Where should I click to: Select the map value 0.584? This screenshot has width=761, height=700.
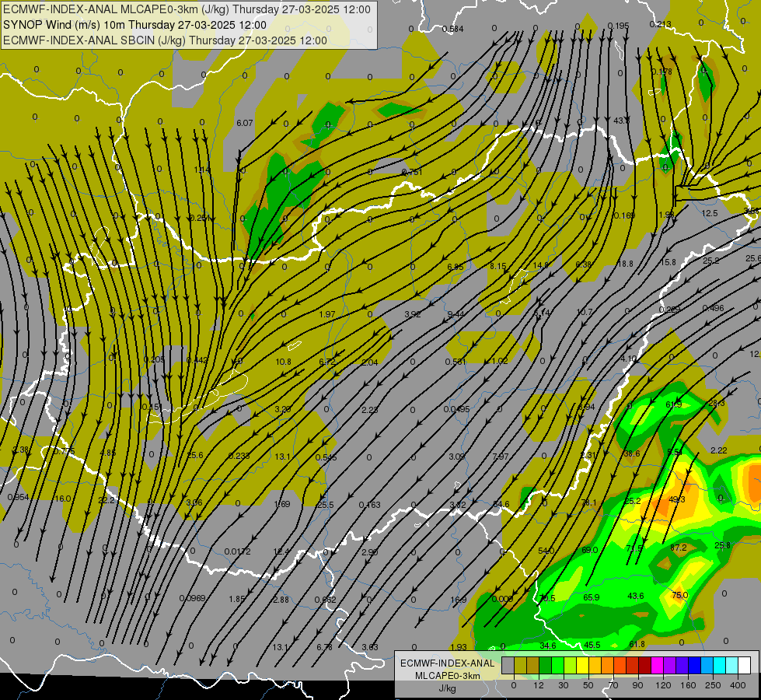click(453, 29)
